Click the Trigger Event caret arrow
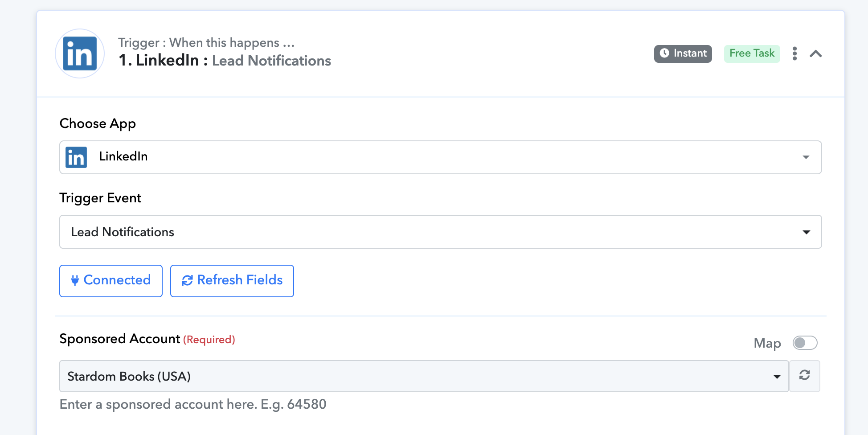This screenshot has height=435, width=868. [x=806, y=232]
